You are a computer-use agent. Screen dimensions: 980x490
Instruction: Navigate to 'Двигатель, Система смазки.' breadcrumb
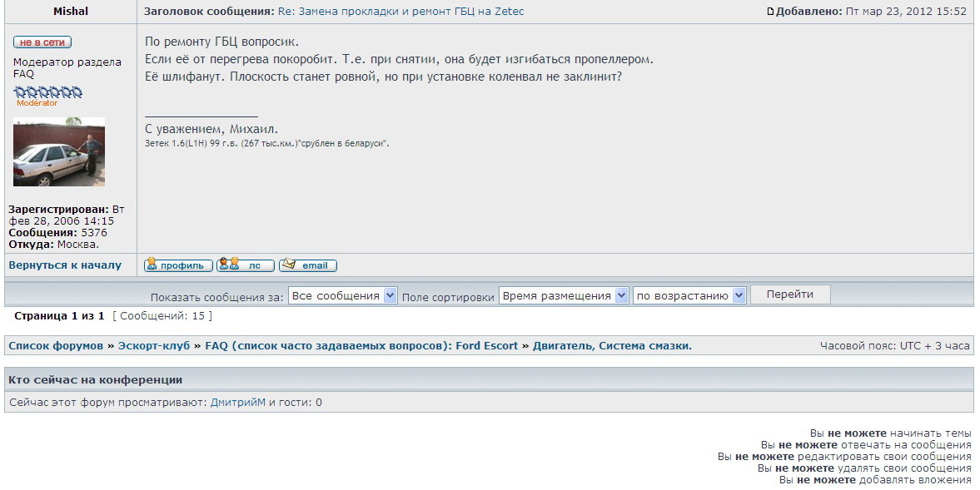coord(612,346)
